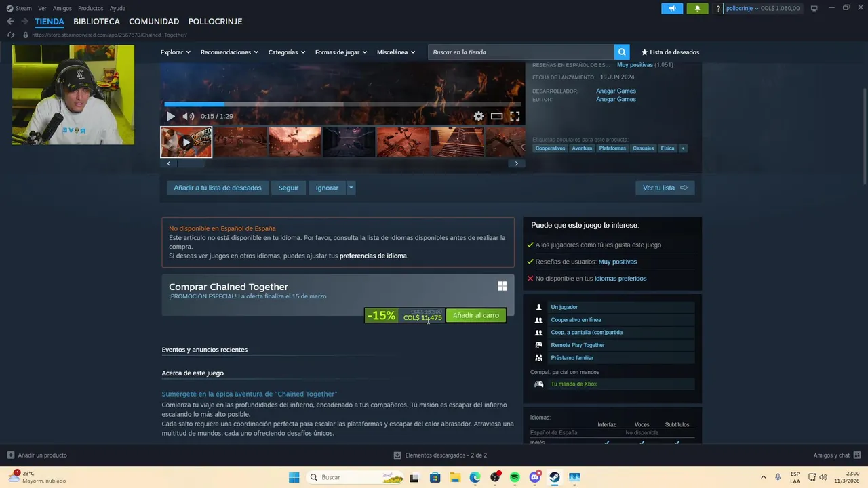
Task: Open Spotify from the taskbar
Action: pos(515,477)
